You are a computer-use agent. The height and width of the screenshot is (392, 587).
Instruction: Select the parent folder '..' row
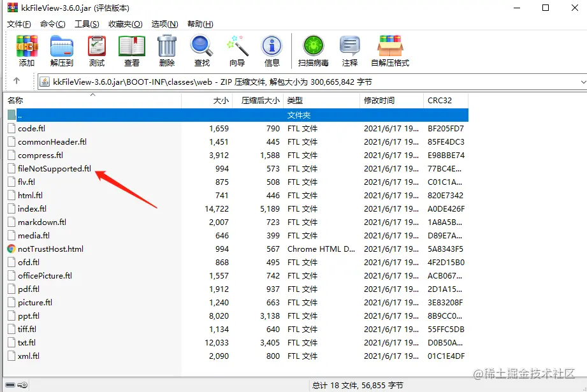click(237, 115)
